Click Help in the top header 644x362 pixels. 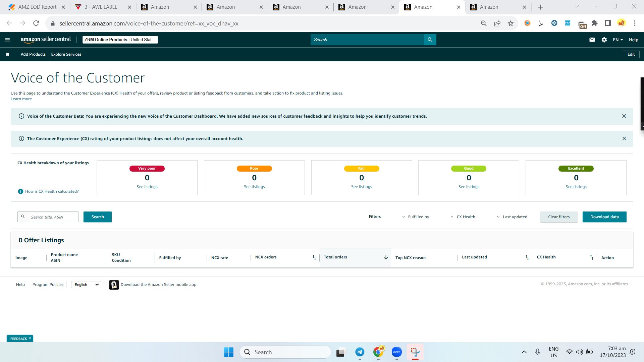(633, 40)
